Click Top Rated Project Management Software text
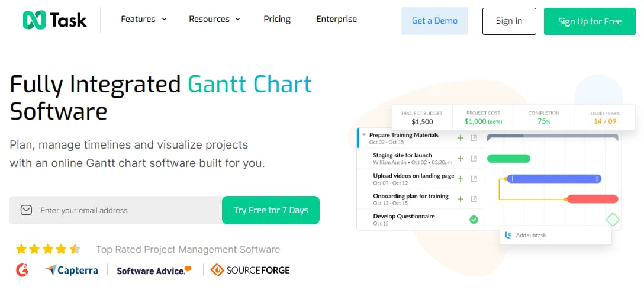This screenshot has width=644, height=296. click(x=188, y=249)
